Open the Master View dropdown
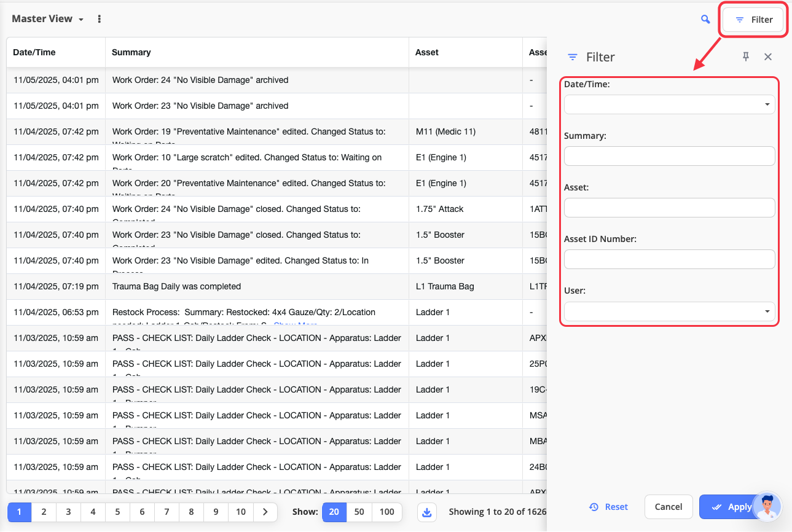The height and width of the screenshot is (532, 792). (x=48, y=19)
